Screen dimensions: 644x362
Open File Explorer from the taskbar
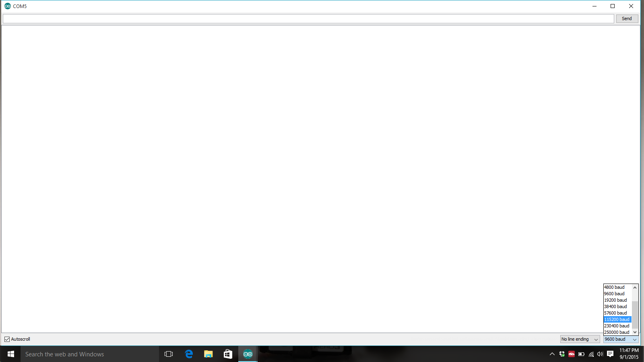click(x=208, y=354)
